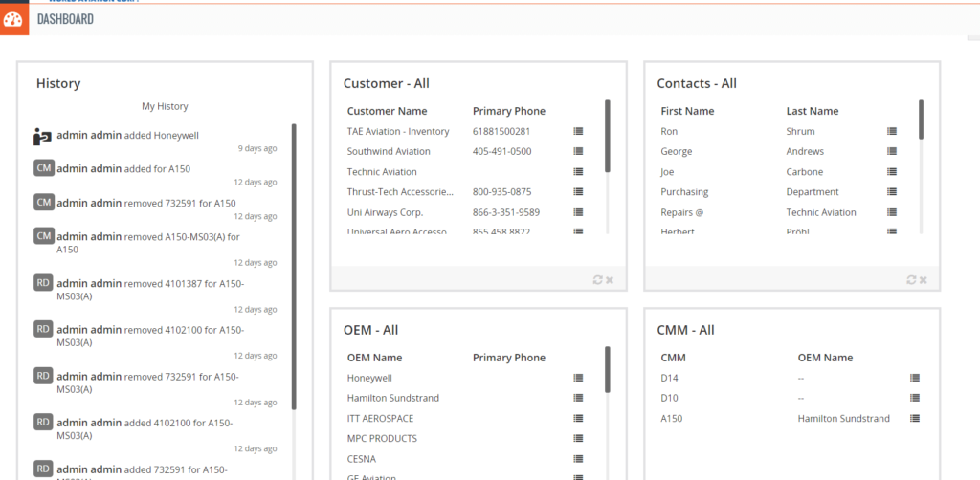Image resolution: width=980 pixels, height=480 pixels.
Task: Sort by CMM column header
Action: point(673,358)
